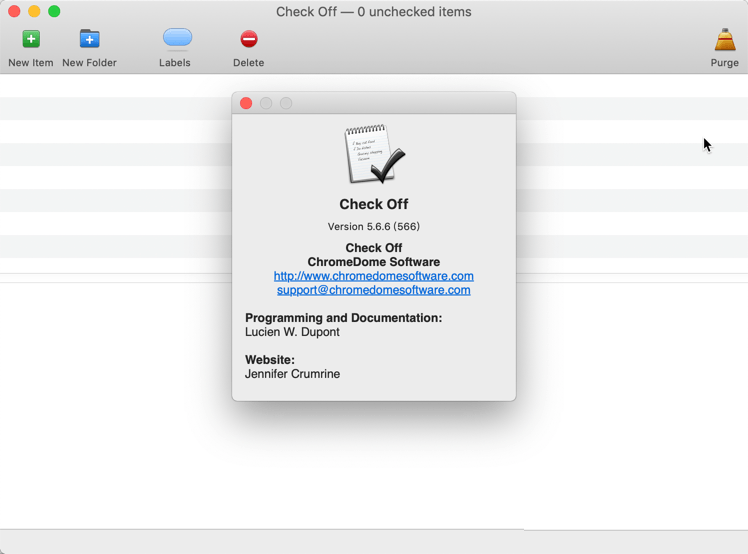Click the Purge broom icon
Viewport: 748px width, 554px height.
tap(725, 39)
